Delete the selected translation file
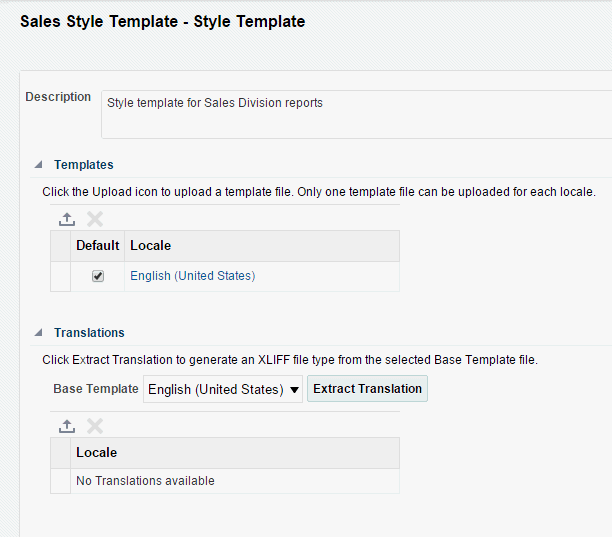Image resolution: width=612 pixels, height=537 pixels. coord(95,426)
